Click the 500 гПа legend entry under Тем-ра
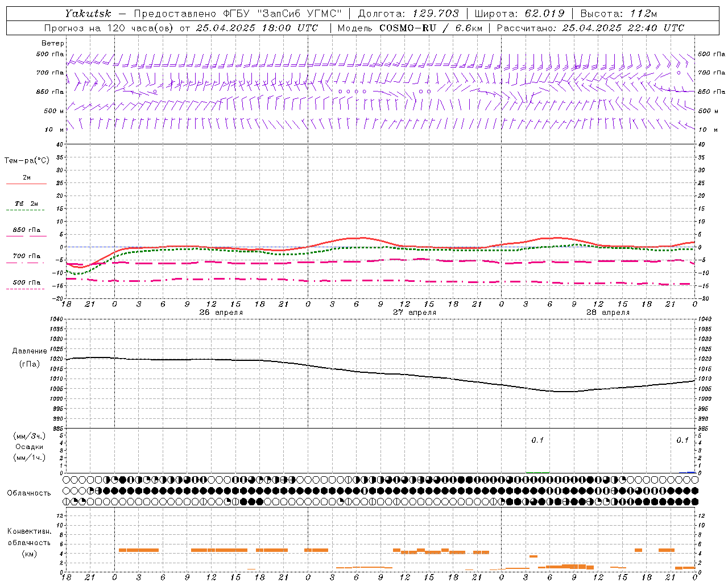This screenshot has height=582, width=728. click(27, 282)
